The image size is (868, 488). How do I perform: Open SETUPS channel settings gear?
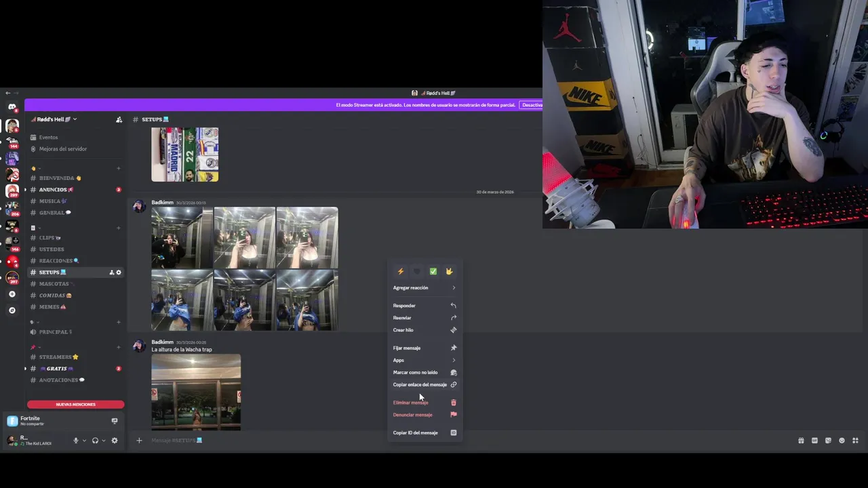119,272
